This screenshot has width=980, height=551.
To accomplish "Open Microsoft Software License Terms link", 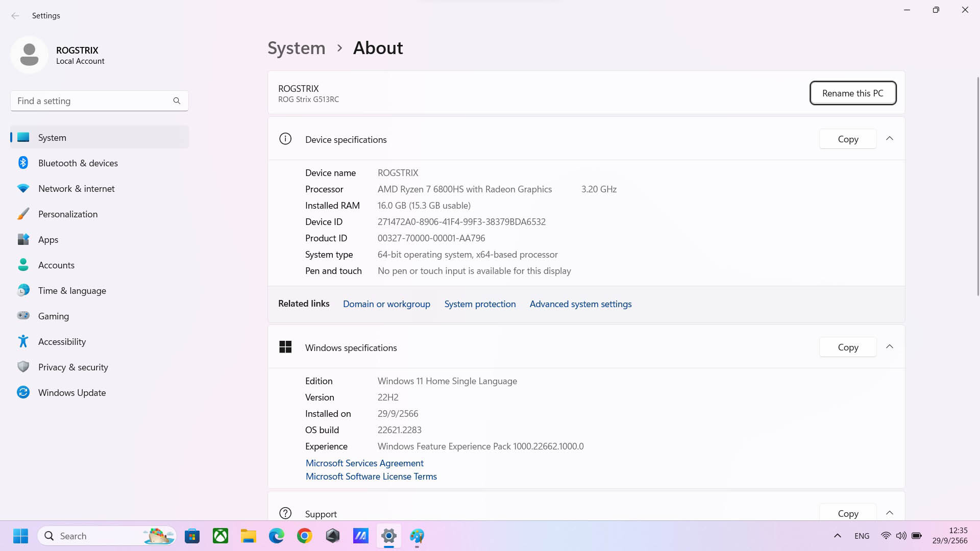I will 371,477.
